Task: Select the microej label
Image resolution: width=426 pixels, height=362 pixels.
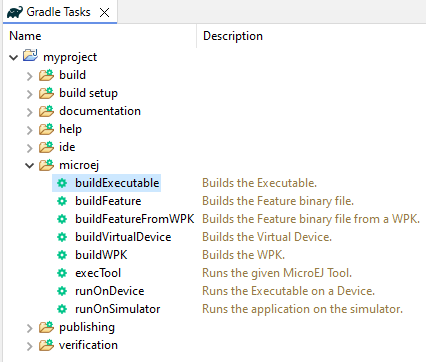Action: click(79, 165)
